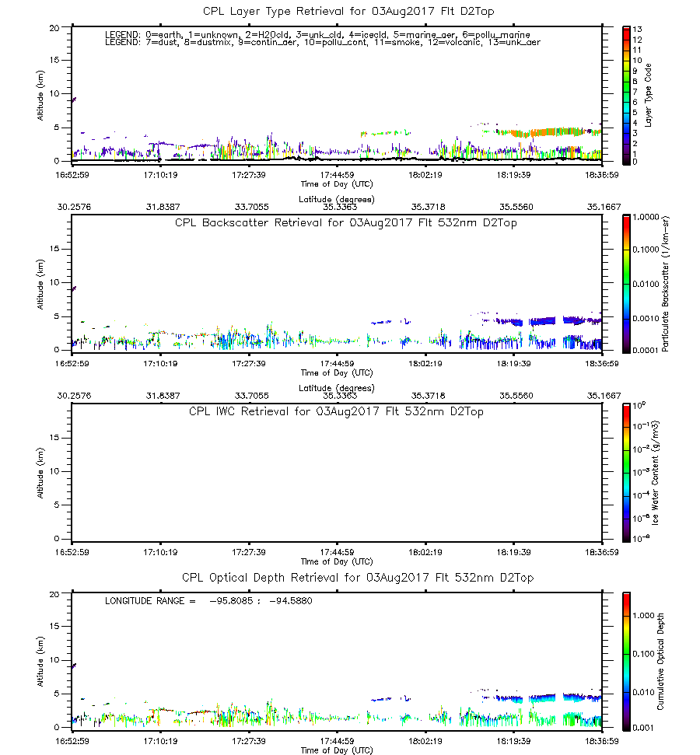
Task: Click tick 1.0000 on the backscatter scale
Action: pos(646,217)
